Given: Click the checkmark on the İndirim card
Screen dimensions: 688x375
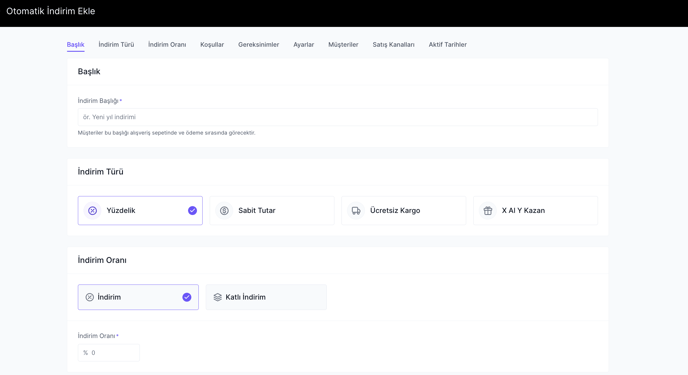Looking at the screenshot, I should [x=186, y=297].
